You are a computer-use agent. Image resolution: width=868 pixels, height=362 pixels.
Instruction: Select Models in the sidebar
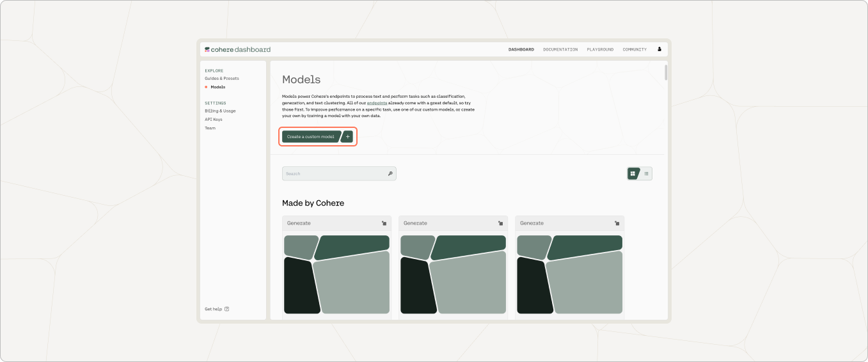[217, 87]
